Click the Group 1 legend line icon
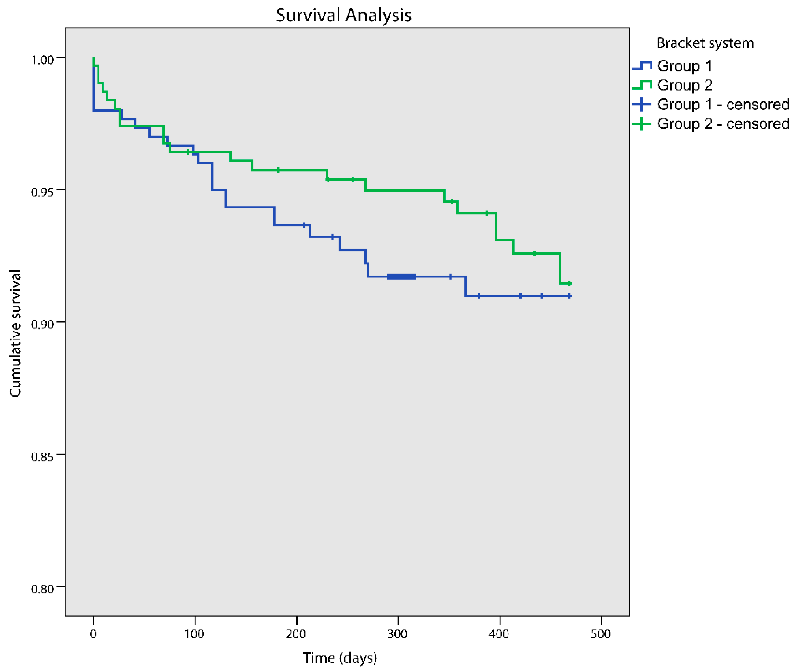Image resolution: width=795 pixels, height=672 pixels. tap(642, 66)
